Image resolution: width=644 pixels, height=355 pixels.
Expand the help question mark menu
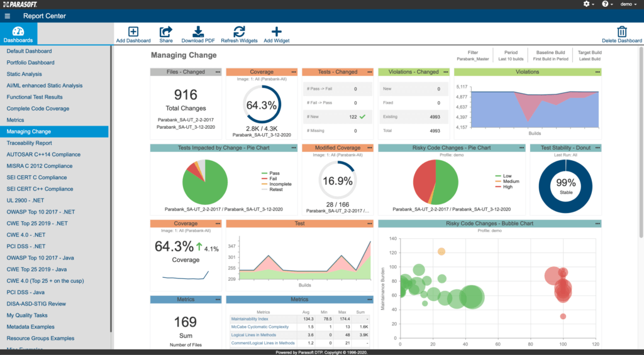[x=607, y=4]
